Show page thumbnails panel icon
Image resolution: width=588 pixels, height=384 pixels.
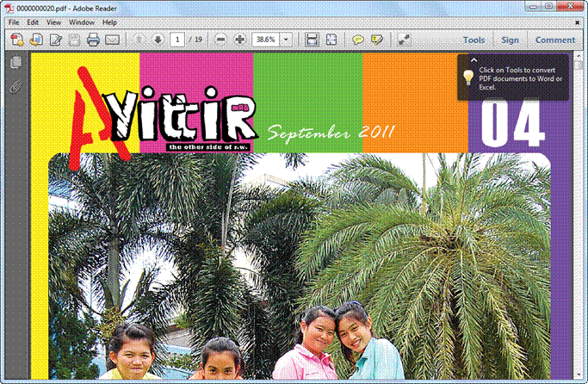click(15, 62)
